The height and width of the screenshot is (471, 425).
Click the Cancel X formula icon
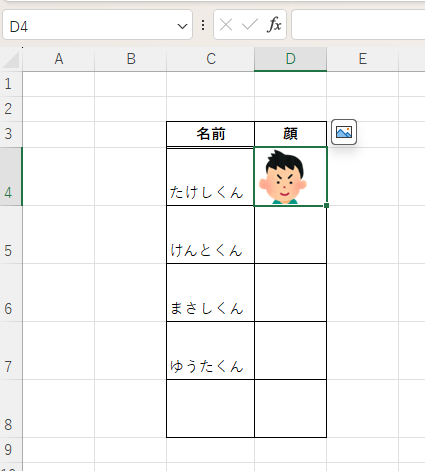(x=226, y=25)
